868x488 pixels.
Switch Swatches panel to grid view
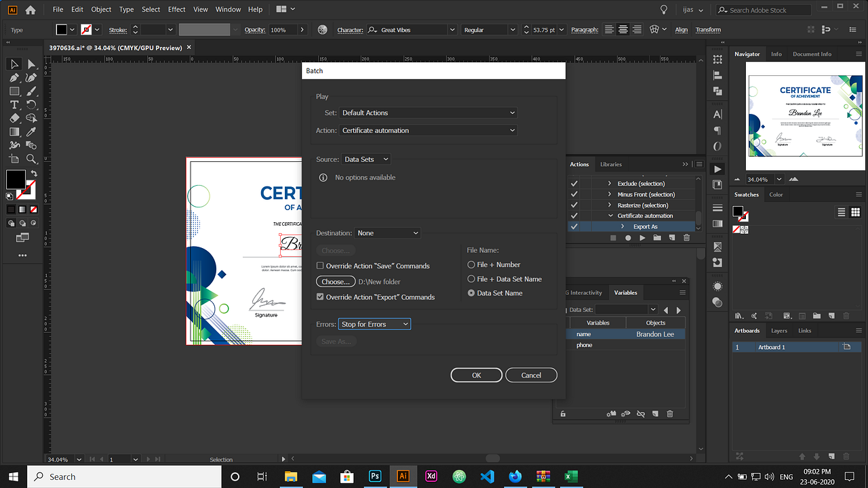[x=856, y=211]
